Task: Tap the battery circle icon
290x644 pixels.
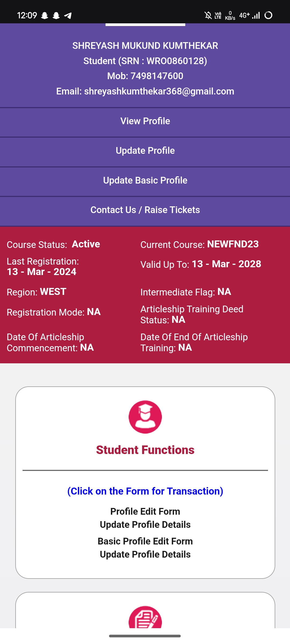Action: (268, 15)
